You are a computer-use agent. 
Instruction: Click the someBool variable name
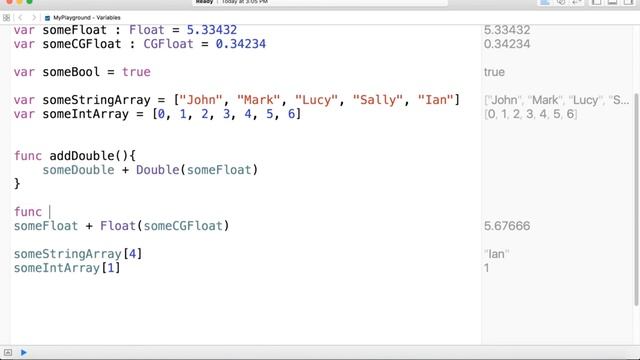point(71,72)
